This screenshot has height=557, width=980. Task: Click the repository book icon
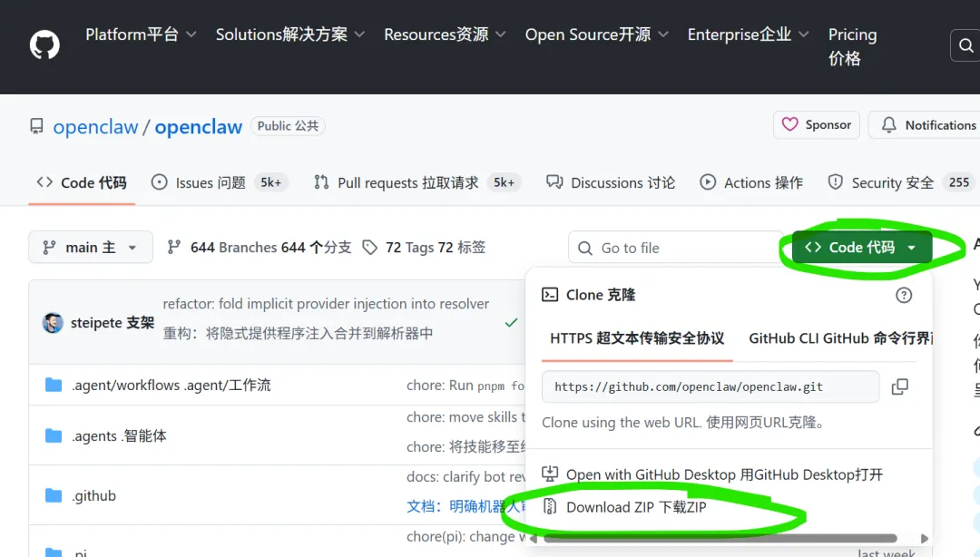pyautogui.click(x=37, y=126)
